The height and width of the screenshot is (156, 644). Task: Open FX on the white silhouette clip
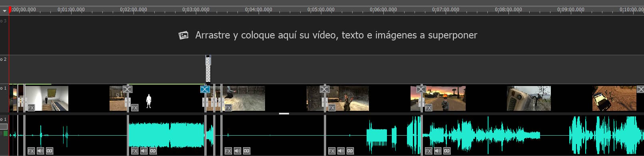(x=134, y=108)
